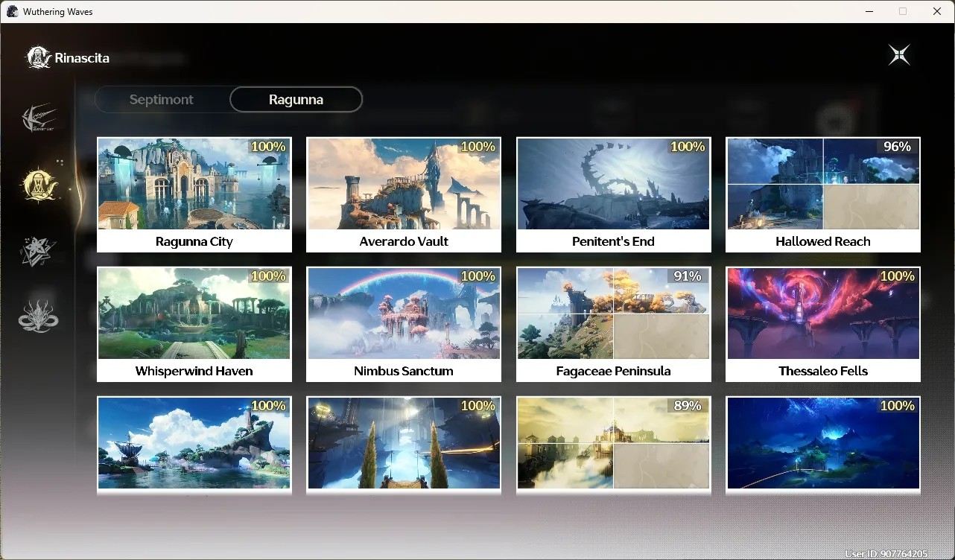This screenshot has width=955, height=560.
Task: Minimize the Wuthering Waves window
Action: pos(869,11)
